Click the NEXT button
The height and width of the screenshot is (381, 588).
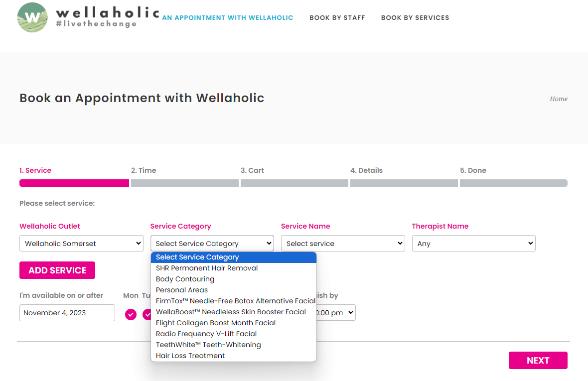coord(538,360)
